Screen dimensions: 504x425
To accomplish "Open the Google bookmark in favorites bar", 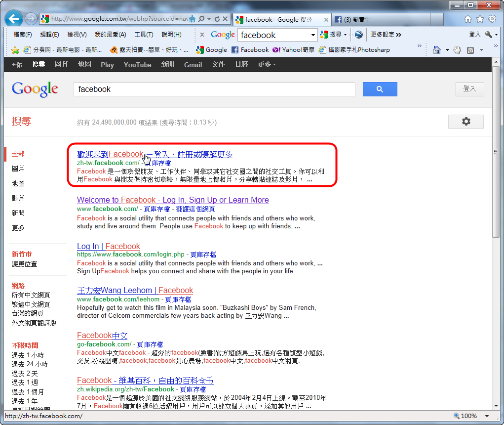I will (211, 50).
